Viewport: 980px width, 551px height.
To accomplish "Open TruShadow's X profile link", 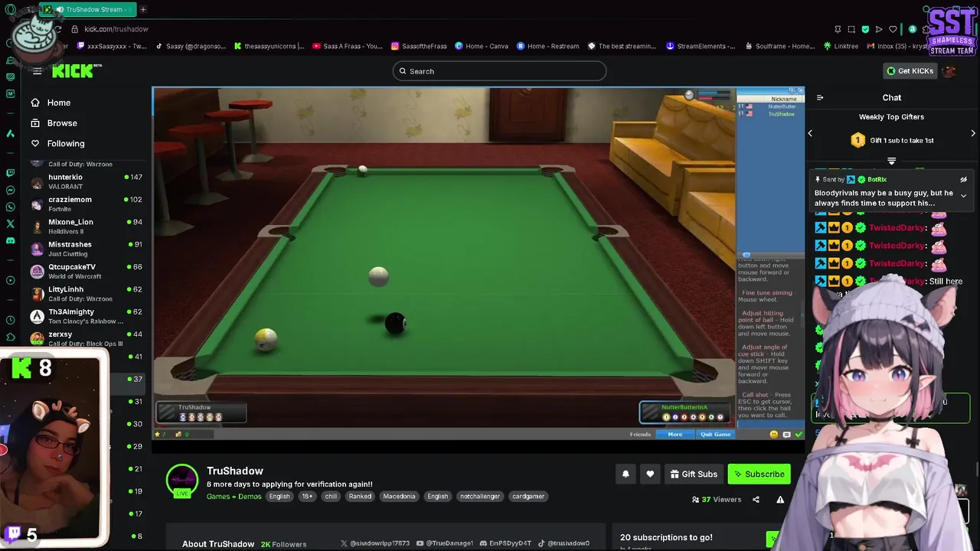I will 374,543.
